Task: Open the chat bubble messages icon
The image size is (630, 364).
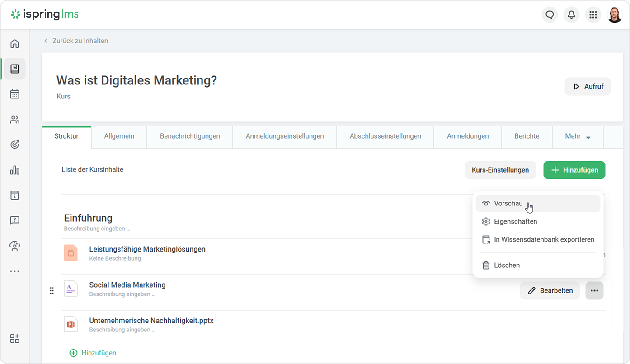Action: [x=550, y=15]
